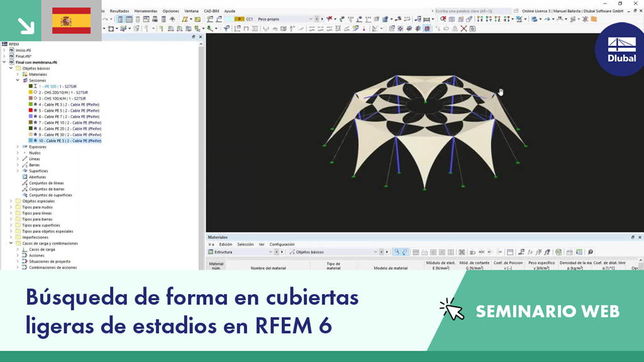
Task: Click the calculator icon in top toolbar
Action: [x=164, y=19]
